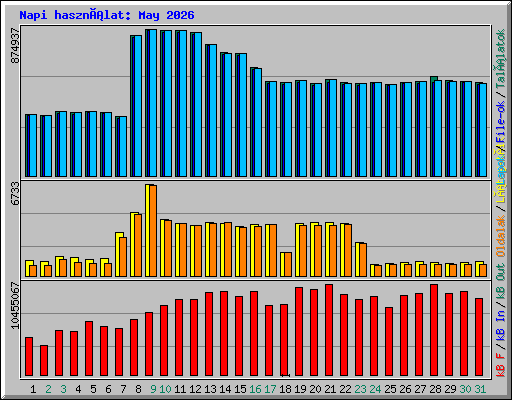Select the day 21 label on x-axis
The height and width of the screenshot is (400, 512).
click(x=330, y=389)
